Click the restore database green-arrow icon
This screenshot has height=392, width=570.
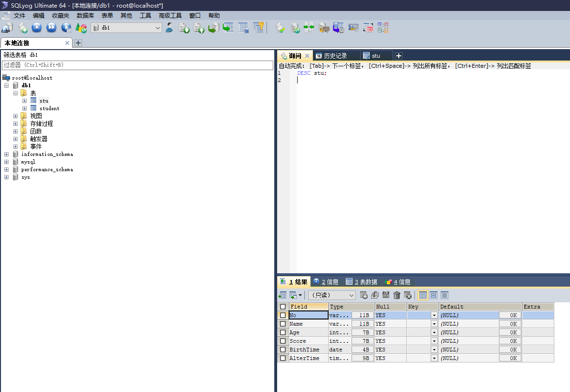point(214,28)
